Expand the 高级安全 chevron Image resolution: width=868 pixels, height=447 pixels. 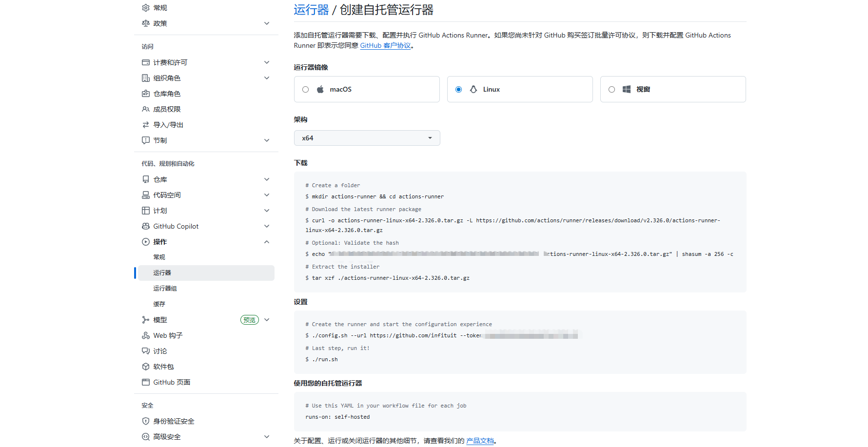(x=267, y=437)
